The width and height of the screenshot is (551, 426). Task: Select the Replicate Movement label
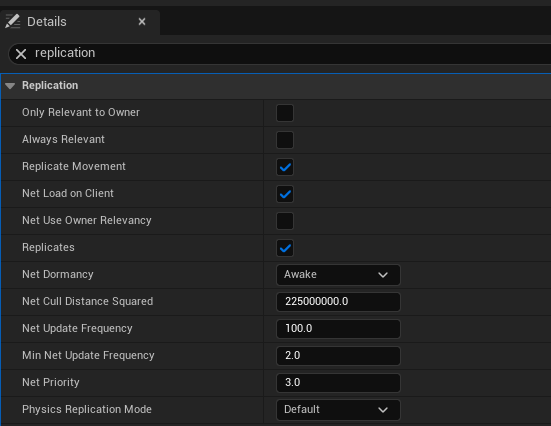coord(73,166)
